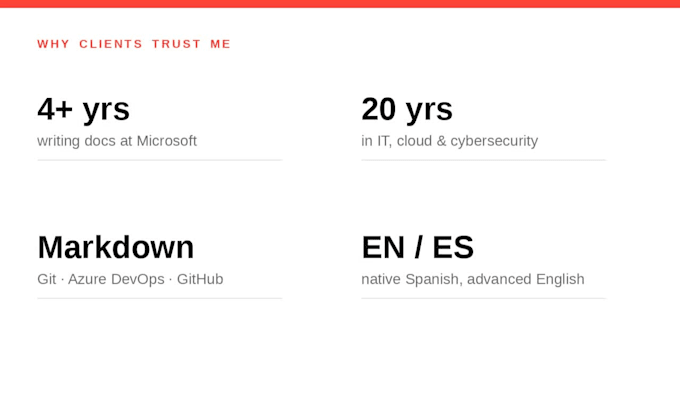Select 'Git · Azure DevOps · GitHub' caption
Screen dimensions: 680x409
pyautogui.click(x=130, y=279)
